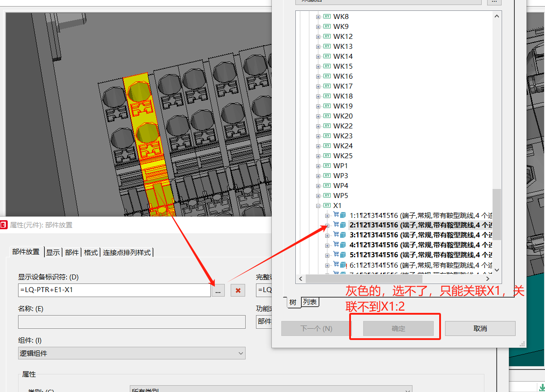Image resolution: width=545 pixels, height=392 pixels.
Task: Click the XY icon beside WP3
Action: [327, 175]
